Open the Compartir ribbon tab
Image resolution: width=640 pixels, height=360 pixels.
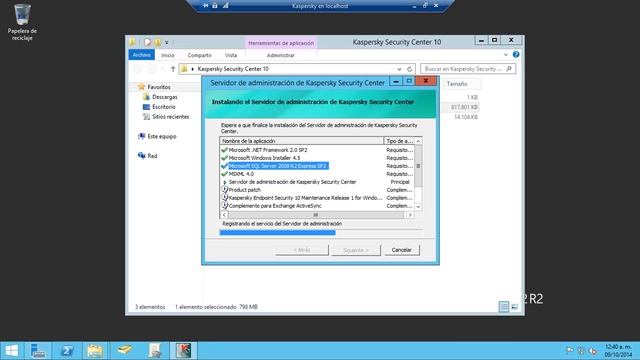(200, 55)
